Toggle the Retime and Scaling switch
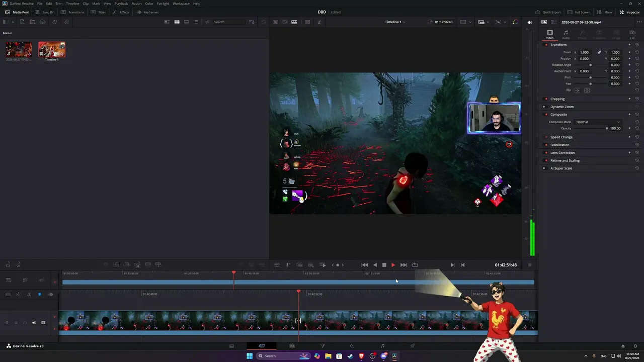The image size is (644, 362). coord(546,161)
